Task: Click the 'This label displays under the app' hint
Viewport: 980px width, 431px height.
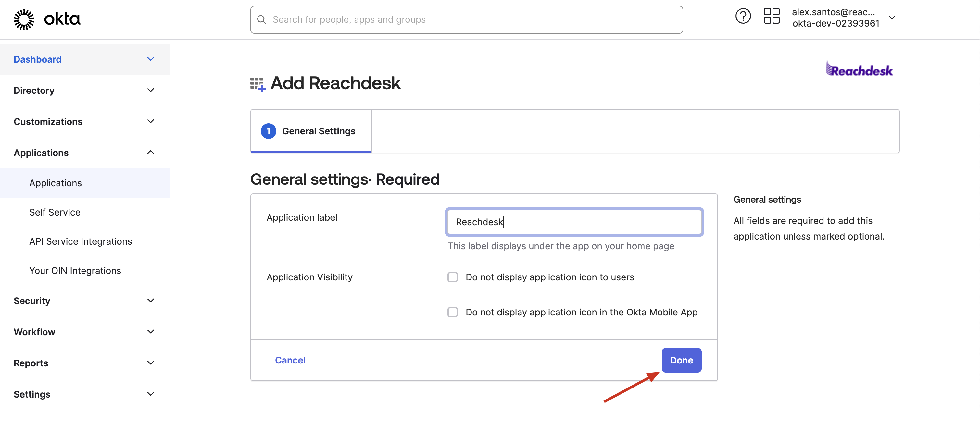Action: (561, 246)
